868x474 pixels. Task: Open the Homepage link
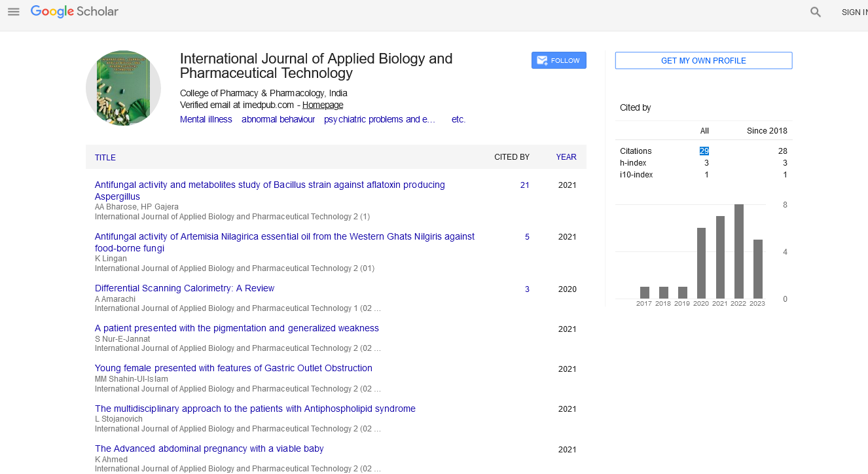click(x=323, y=105)
